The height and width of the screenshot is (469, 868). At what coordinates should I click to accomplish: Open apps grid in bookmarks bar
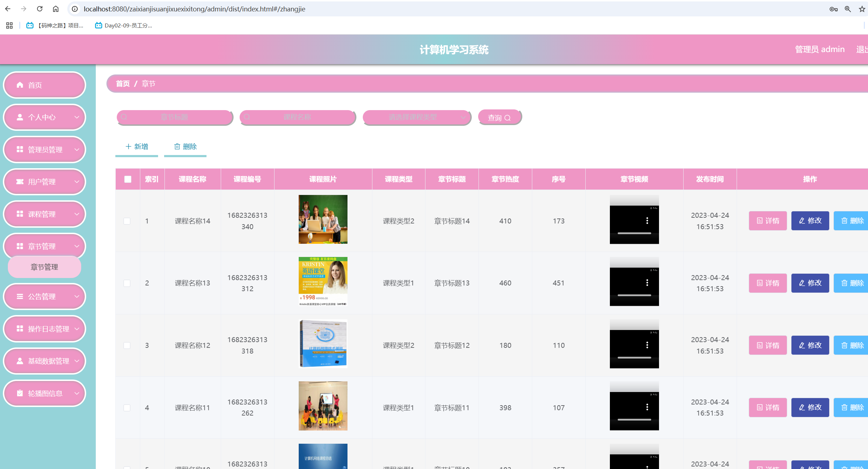click(x=9, y=25)
